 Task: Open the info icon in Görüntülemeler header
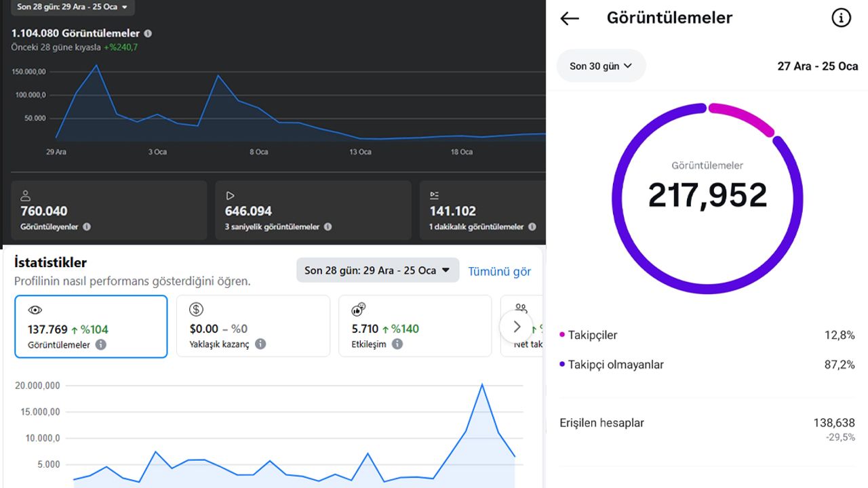tap(841, 18)
